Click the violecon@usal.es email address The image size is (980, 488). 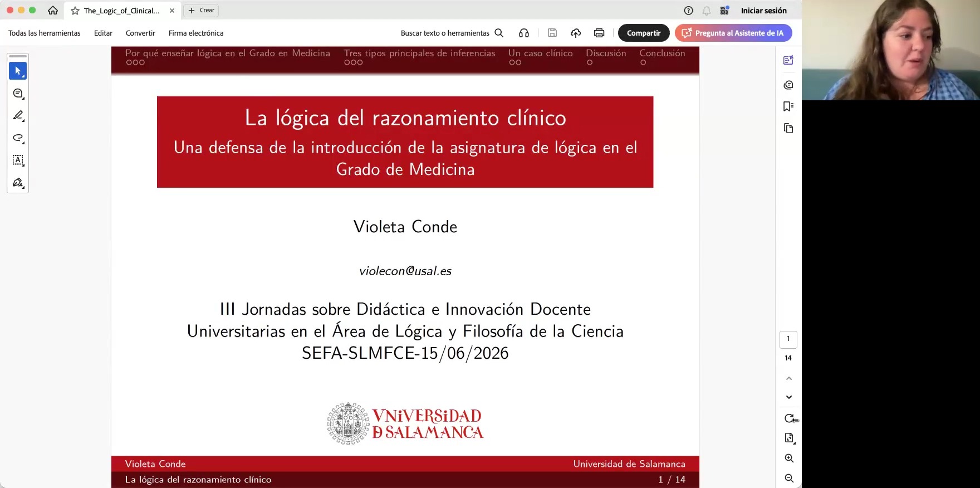405,271
